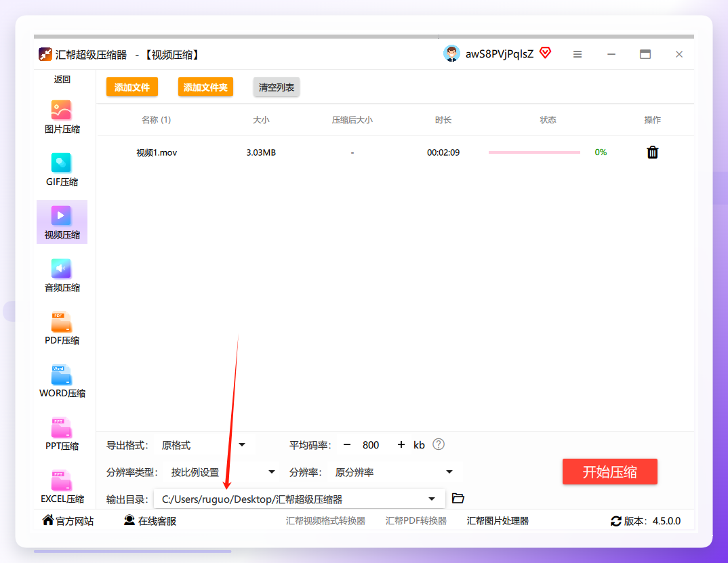Click the user avatar picture
The image size is (728, 563).
(x=451, y=54)
